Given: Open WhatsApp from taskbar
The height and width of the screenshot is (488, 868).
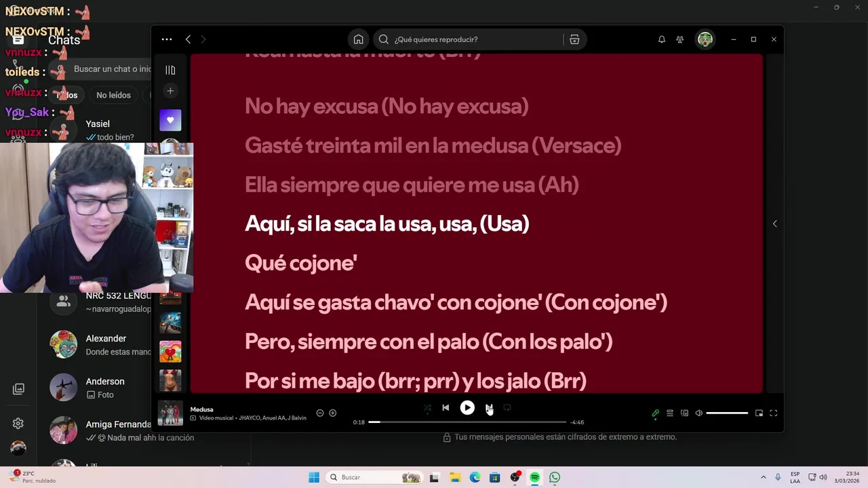Looking at the screenshot, I should (x=555, y=477).
